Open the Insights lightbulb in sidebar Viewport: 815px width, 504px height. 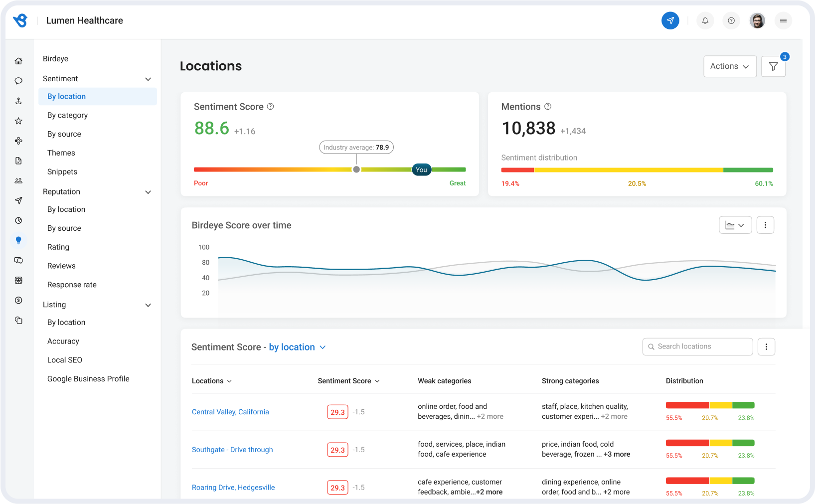(x=18, y=240)
